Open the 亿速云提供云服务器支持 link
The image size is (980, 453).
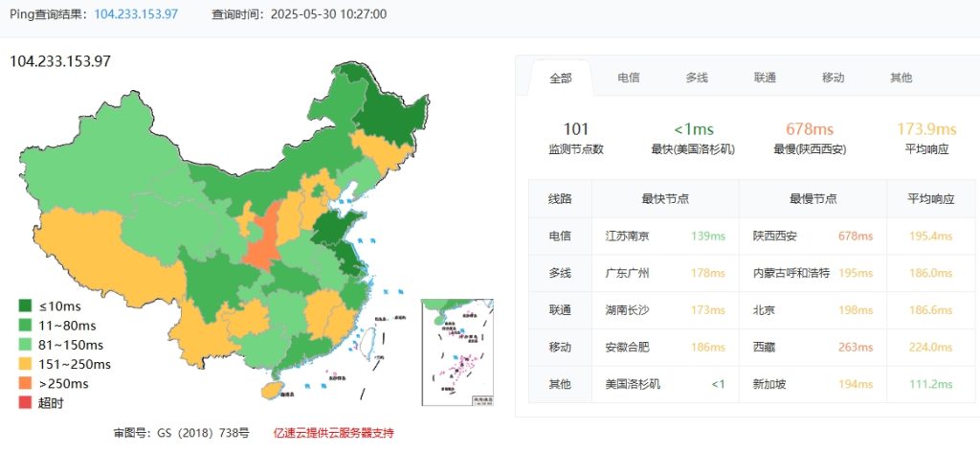333,433
